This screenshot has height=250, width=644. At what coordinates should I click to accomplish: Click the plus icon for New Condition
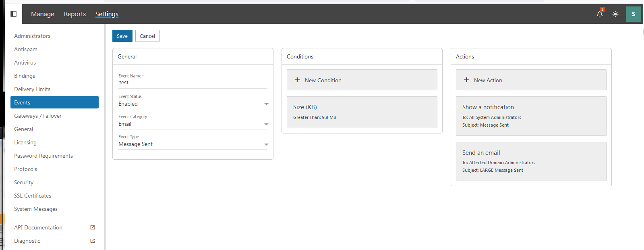pyautogui.click(x=297, y=80)
